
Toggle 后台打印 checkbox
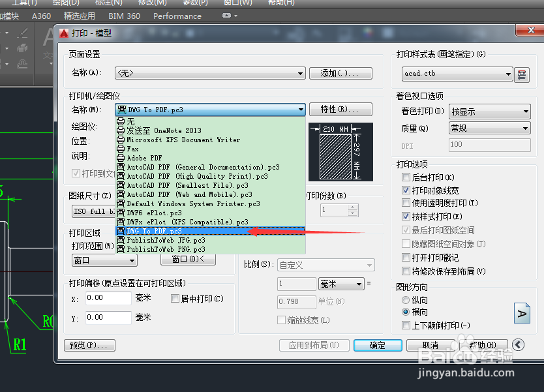point(406,177)
